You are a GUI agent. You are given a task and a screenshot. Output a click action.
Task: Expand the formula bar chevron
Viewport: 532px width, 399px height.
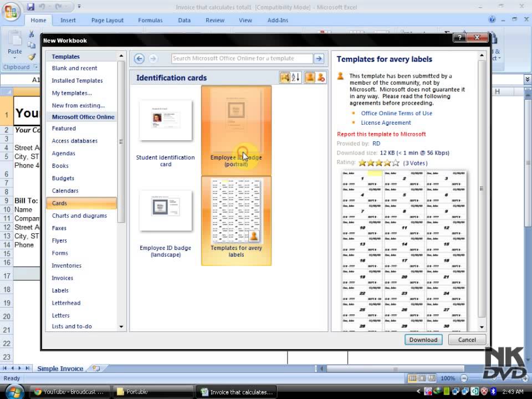click(527, 79)
